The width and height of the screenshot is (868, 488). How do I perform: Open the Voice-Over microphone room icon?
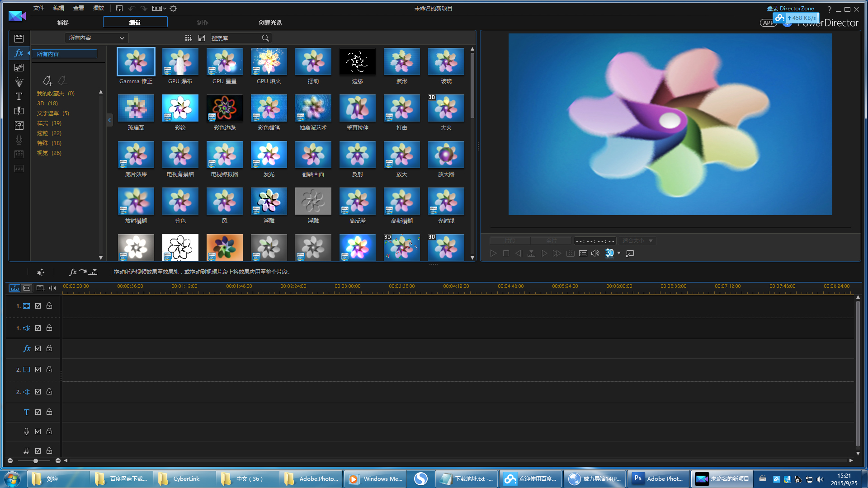pos(19,140)
